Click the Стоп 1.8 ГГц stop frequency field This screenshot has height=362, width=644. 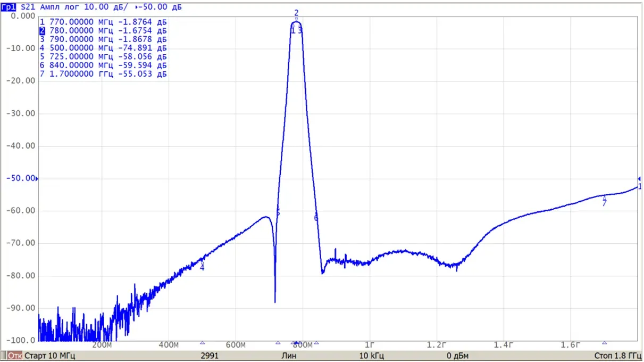coord(618,356)
